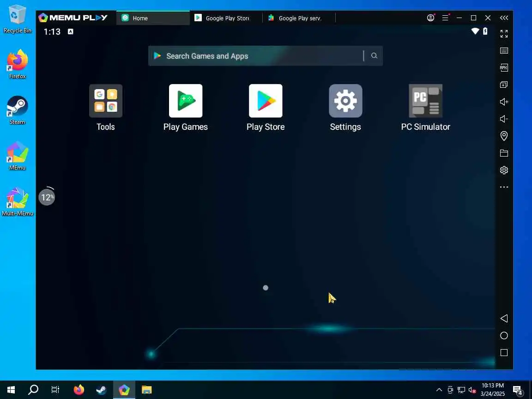Click the keyboard input indicator A

71,31
